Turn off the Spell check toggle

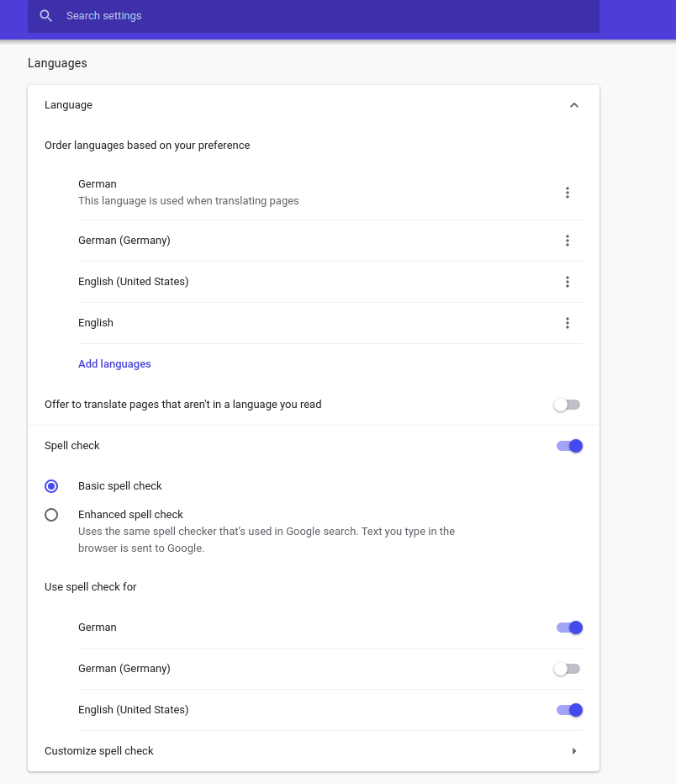tap(569, 446)
